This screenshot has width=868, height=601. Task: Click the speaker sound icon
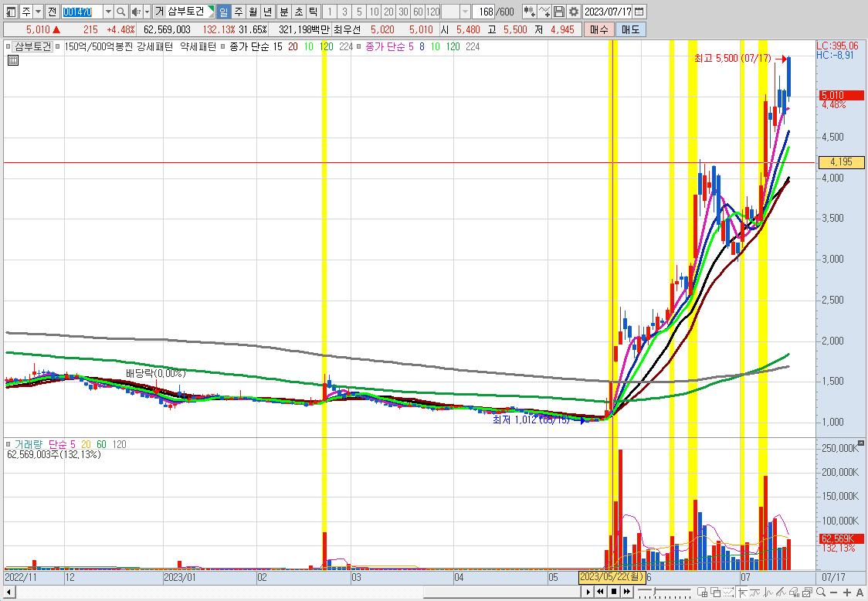pos(136,12)
